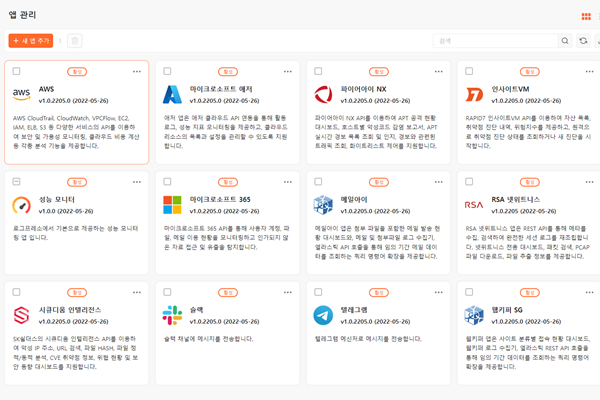600x400 pixels.
Task: Open 텔레그램 card more-options menu
Action: (439, 292)
